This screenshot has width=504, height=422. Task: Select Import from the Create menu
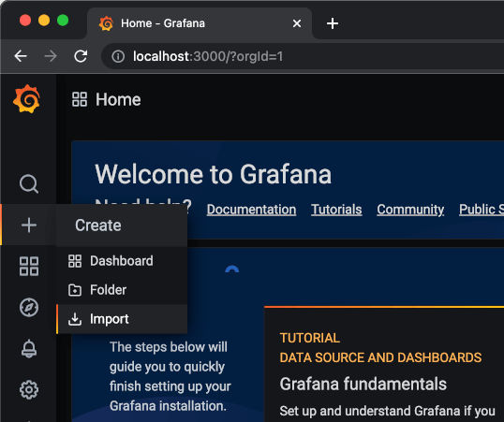tap(122, 319)
